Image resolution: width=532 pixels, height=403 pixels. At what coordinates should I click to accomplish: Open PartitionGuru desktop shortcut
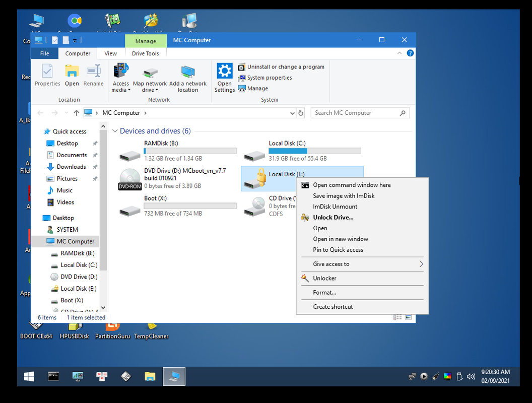[x=112, y=331]
